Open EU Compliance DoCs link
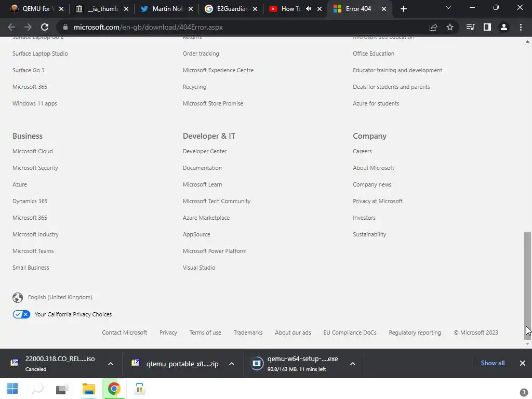This screenshot has height=399, width=532. [350, 333]
